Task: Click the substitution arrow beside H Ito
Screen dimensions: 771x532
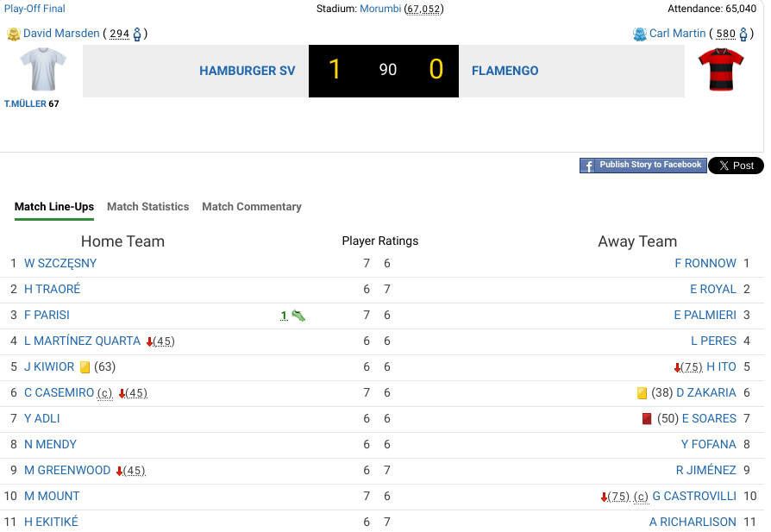Action: (678, 367)
